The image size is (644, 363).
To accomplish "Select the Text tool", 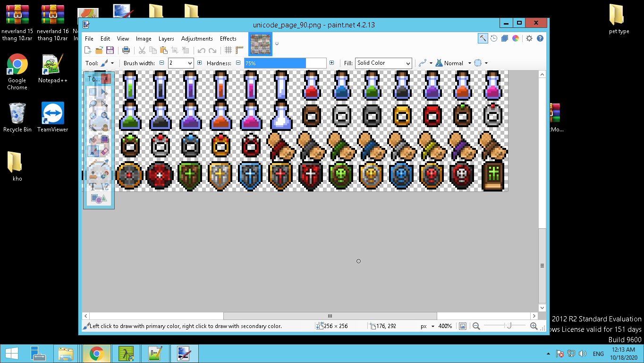I will (x=93, y=186).
